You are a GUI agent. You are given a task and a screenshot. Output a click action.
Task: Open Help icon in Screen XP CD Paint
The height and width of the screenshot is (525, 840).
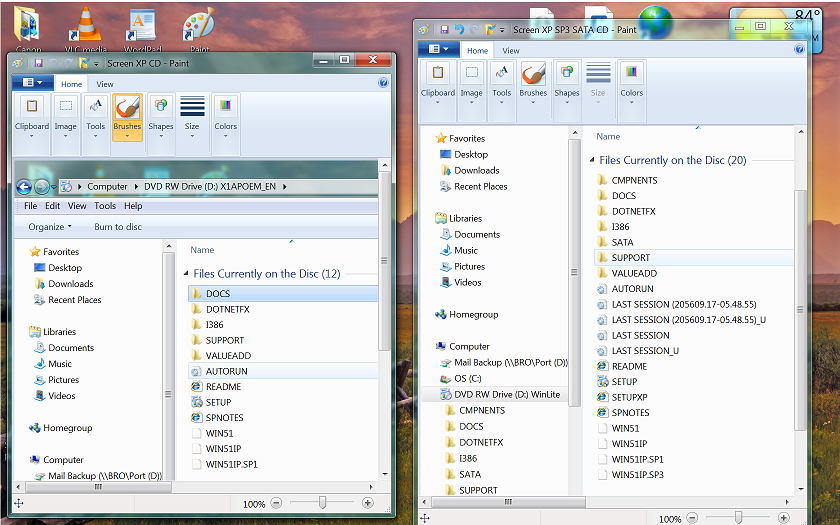(x=383, y=82)
